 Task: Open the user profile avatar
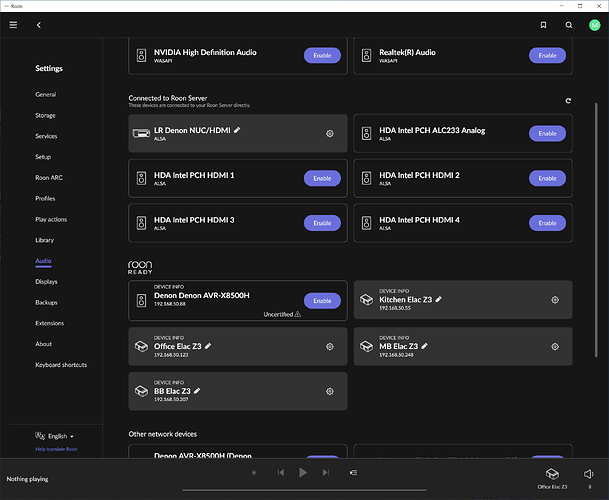[594, 25]
